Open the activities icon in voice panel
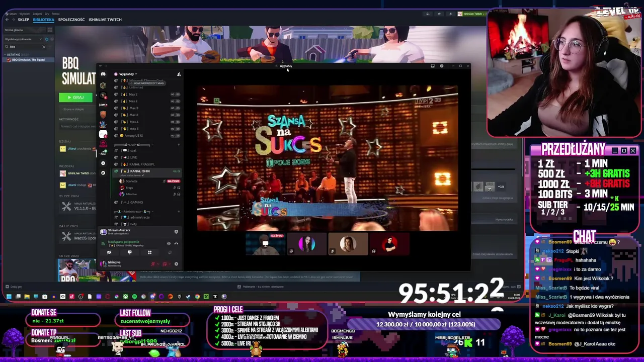 point(149,252)
